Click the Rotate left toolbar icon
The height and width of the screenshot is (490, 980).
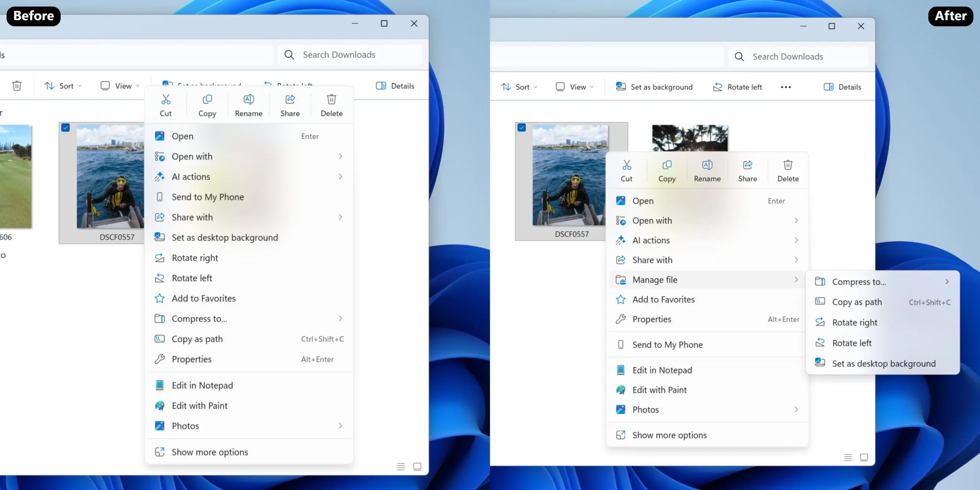pos(737,87)
